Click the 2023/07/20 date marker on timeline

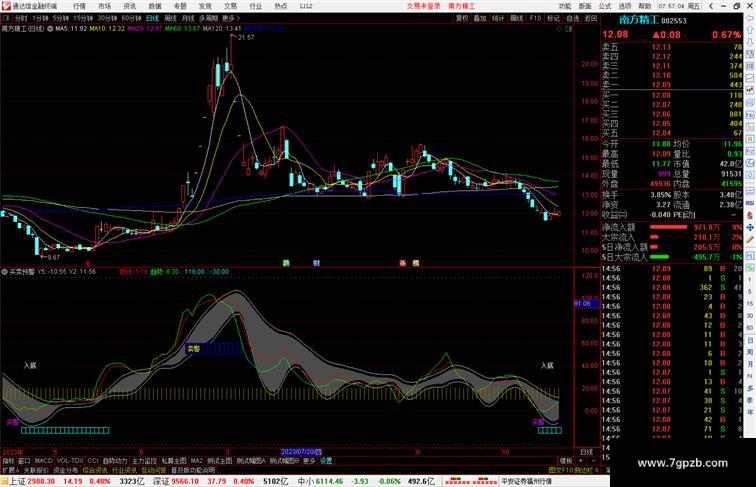[301, 452]
